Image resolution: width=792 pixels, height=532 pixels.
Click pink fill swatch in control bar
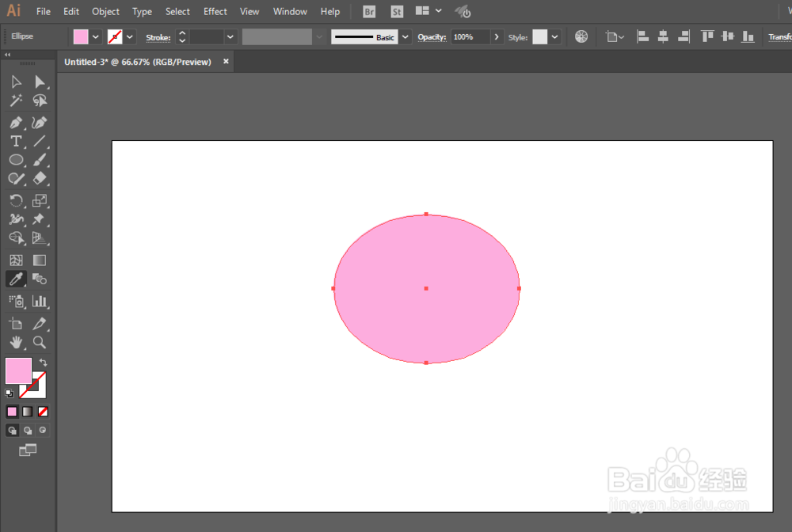81,37
